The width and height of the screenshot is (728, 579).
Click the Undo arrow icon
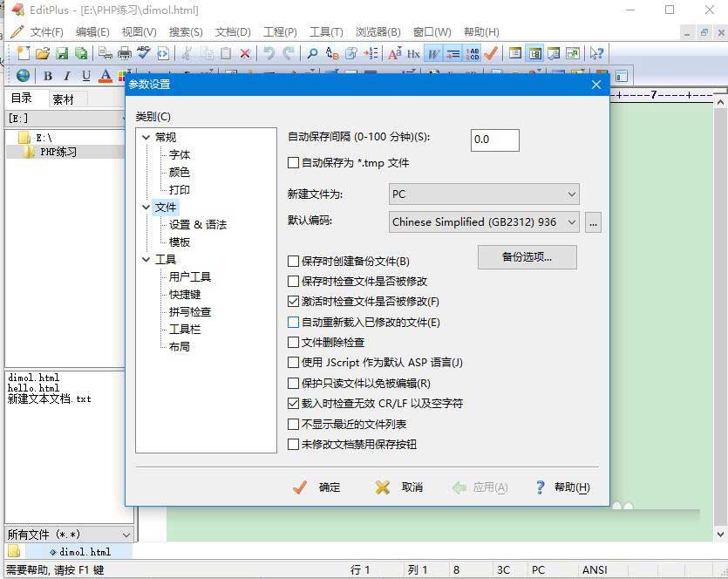click(x=269, y=54)
